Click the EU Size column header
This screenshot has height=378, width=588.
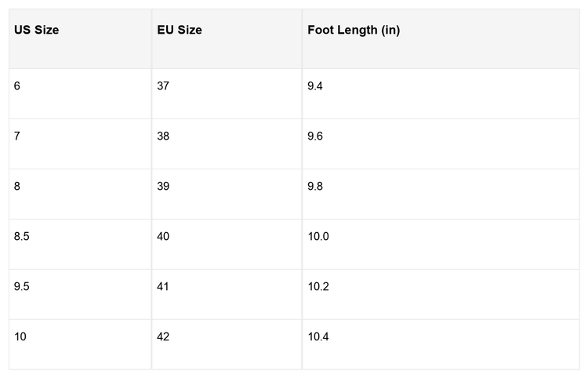(x=180, y=31)
